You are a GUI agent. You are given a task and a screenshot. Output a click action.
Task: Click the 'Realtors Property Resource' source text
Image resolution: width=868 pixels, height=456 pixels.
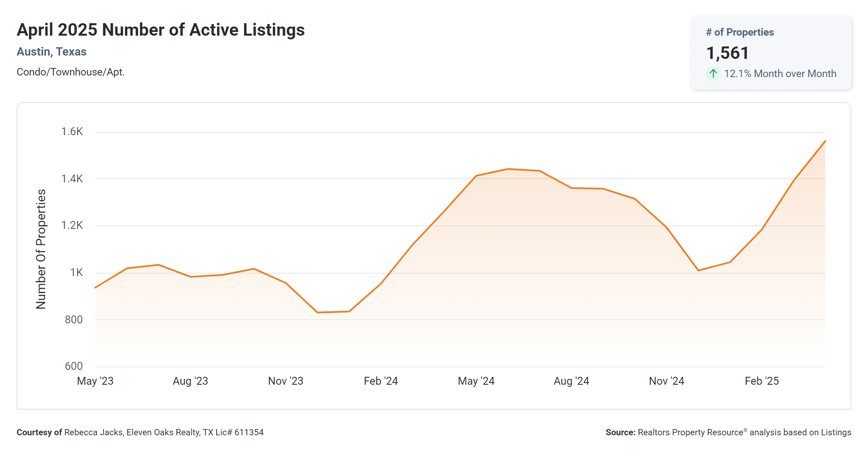[x=690, y=432]
